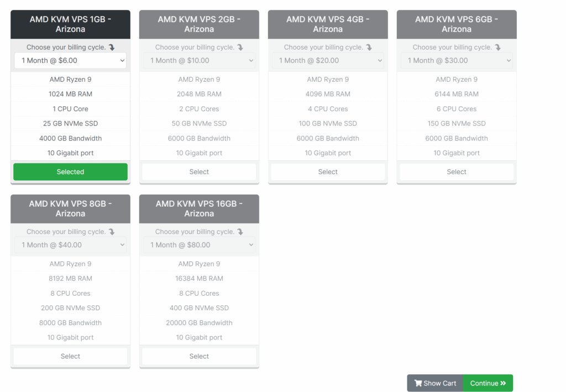Viewport: 566px width, 392px height.
Task: Click the 1024 MB RAM text
Action: (70, 94)
